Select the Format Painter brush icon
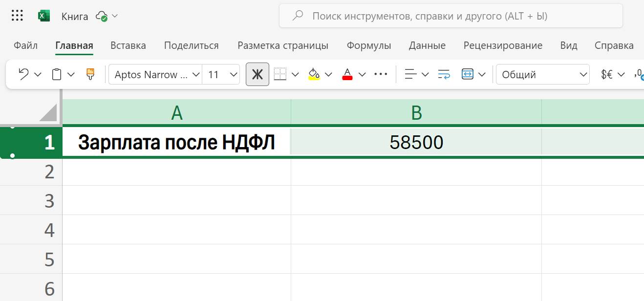The width and height of the screenshot is (644, 301). (90, 74)
